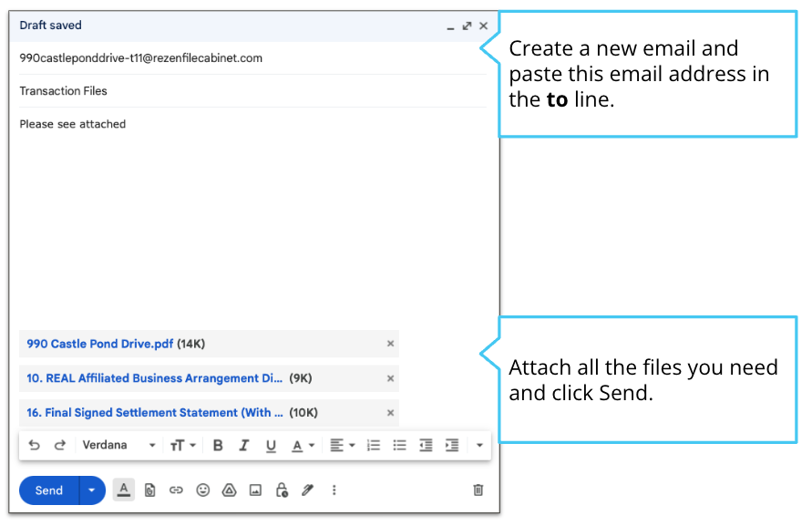Toggle italic formatting
Screen dimensions: 812x526
click(x=244, y=445)
